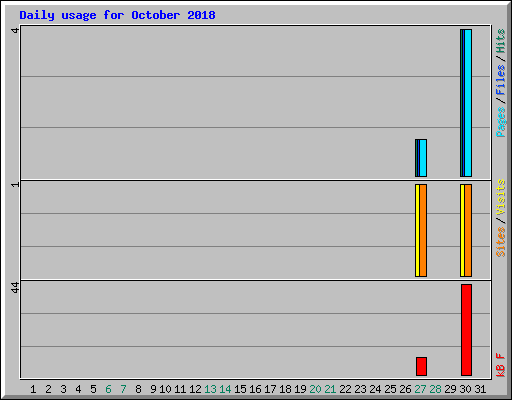Click green day label '20' on the x-axis

point(315,389)
